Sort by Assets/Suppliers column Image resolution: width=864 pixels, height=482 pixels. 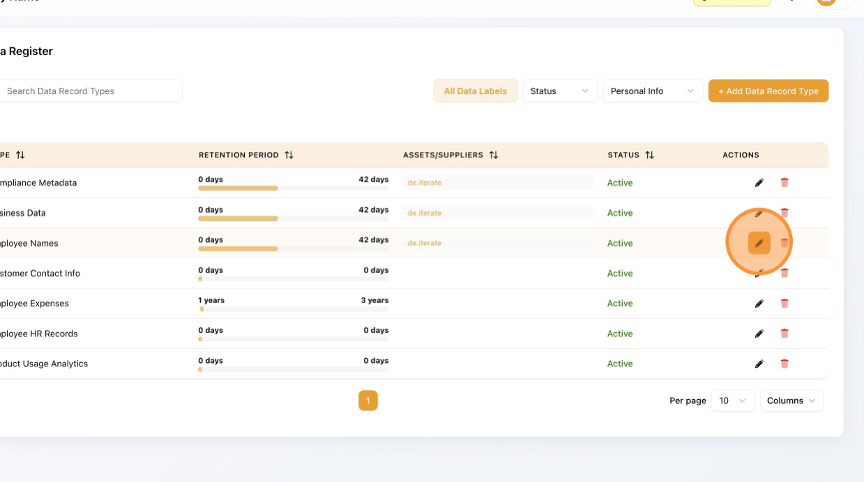(x=493, y=155)
